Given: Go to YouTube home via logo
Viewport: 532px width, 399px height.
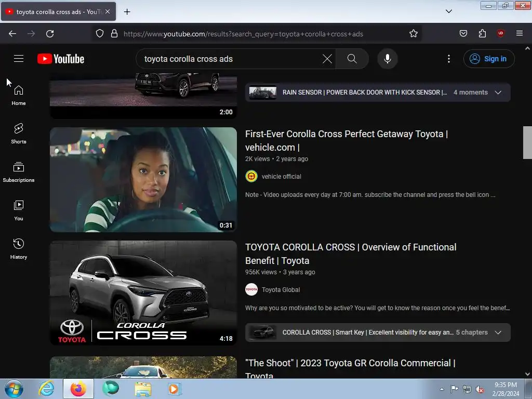Looking at the screenshot, I should pyautogui.click(x=61, y=59).
